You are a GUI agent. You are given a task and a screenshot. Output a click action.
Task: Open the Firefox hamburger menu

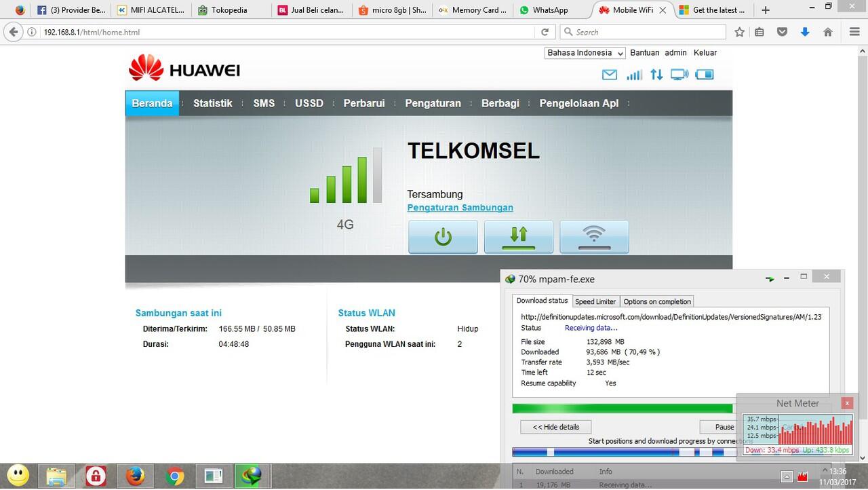coord(854,32)
